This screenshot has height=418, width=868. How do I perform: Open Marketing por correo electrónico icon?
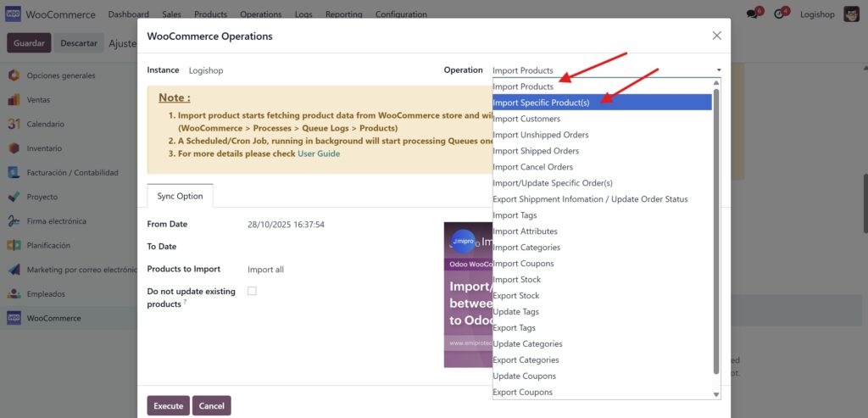point(14,270)
